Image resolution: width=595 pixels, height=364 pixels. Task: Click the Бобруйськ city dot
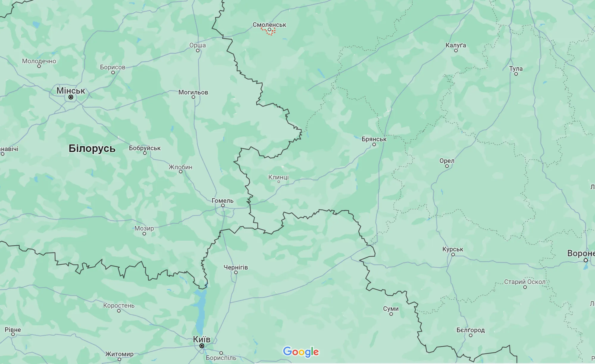pyautogui.click(x=145, y=153)
